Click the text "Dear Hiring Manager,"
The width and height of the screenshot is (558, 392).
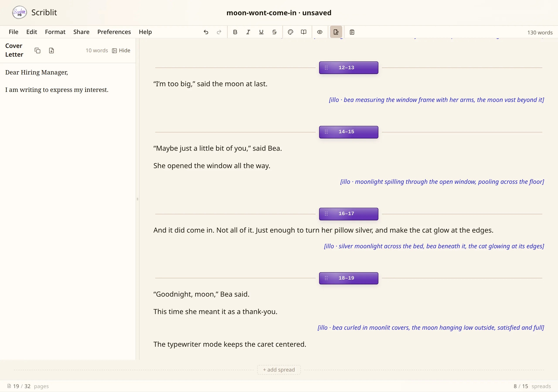[x=36, y=72]
